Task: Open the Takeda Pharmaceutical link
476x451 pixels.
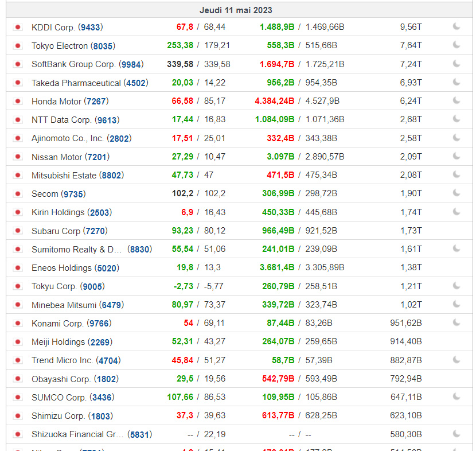Action: pyautogui.click(x=76, y=83)
